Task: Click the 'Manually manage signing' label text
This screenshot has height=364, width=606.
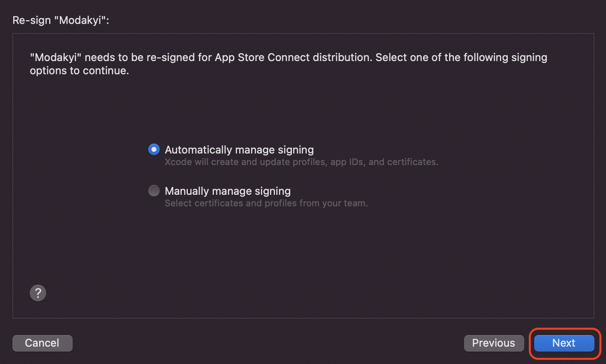Action: click(228, 191)
